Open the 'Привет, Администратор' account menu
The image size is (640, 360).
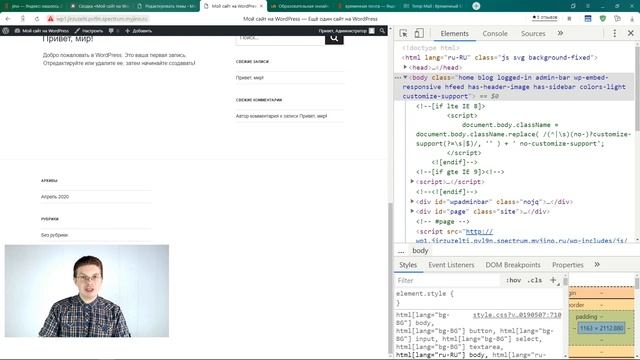347,31
